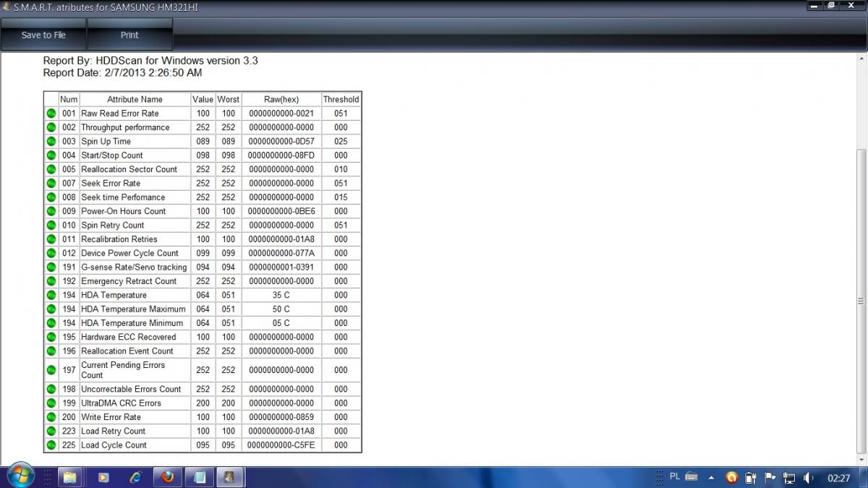Click the green status icon for Recalibration Retries

pyautogui.click(x=51, y=239)
